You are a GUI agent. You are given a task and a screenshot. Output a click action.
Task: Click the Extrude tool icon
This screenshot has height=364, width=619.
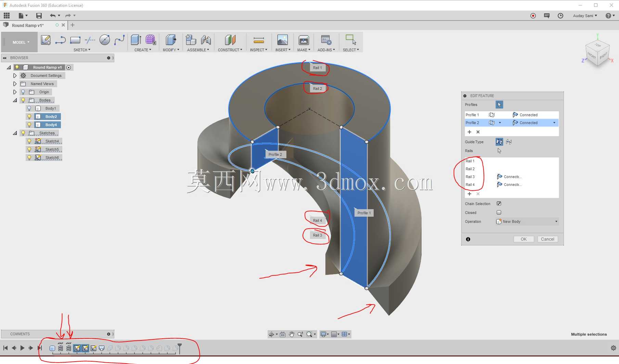pos(136,40)
